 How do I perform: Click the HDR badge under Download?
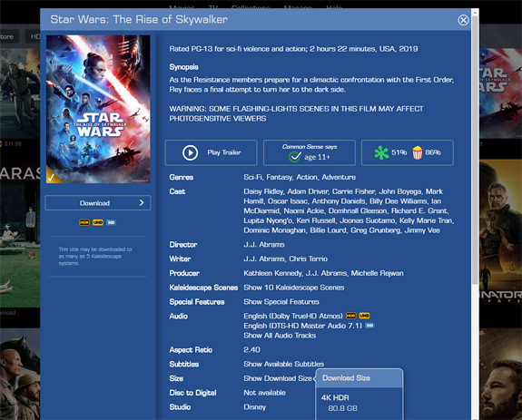coord(84,222)
